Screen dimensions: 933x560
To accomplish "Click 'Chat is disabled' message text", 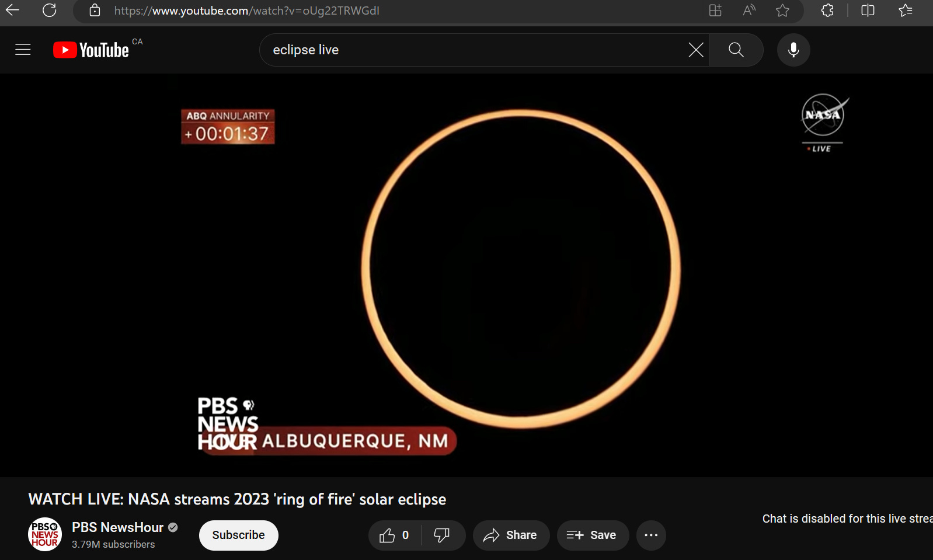I will click(x=847, y=519).
